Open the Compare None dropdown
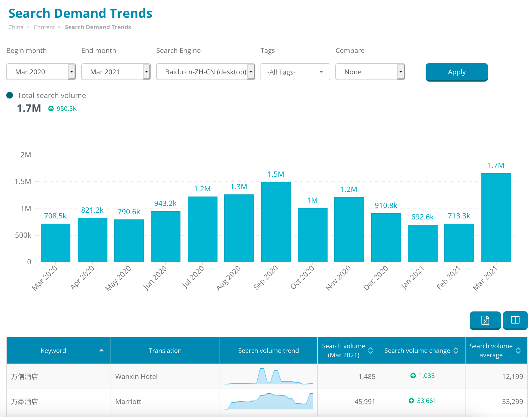This screenshot has width=532, height=417. (370, 72)
